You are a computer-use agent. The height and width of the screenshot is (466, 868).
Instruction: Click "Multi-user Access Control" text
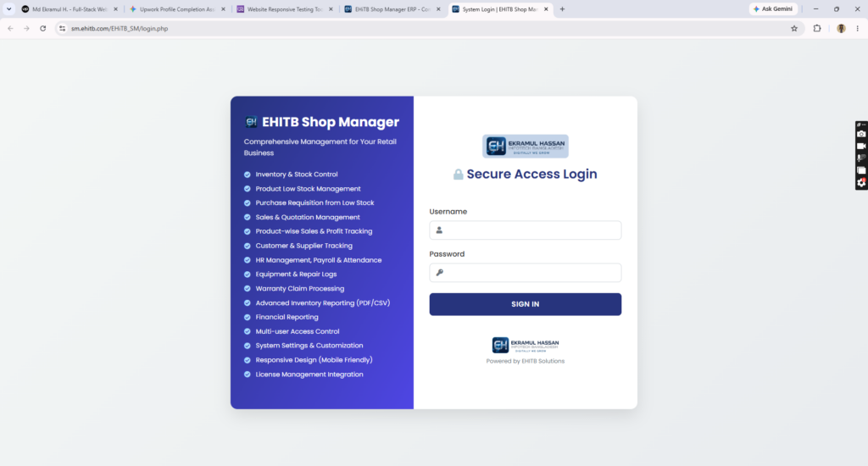point(298,331)
